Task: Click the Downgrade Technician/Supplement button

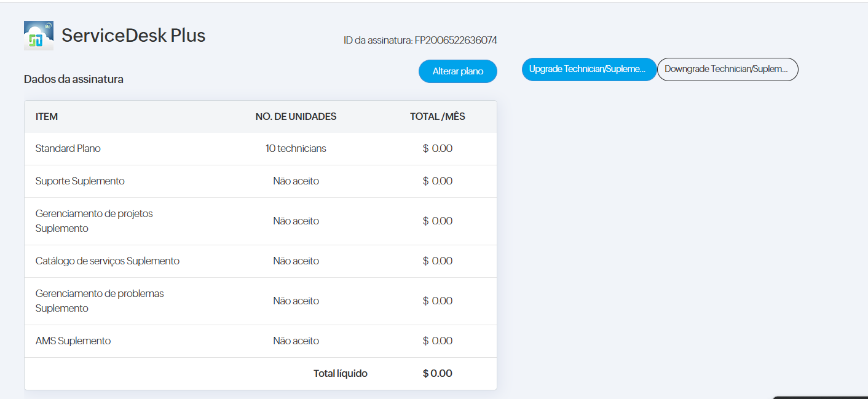Action: (727, 69)
